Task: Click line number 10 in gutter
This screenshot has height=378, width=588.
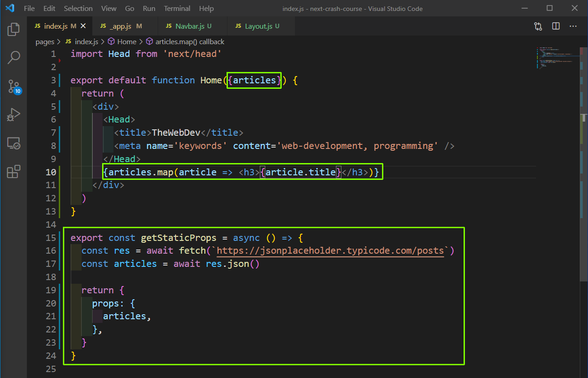Action: point(51,172)
